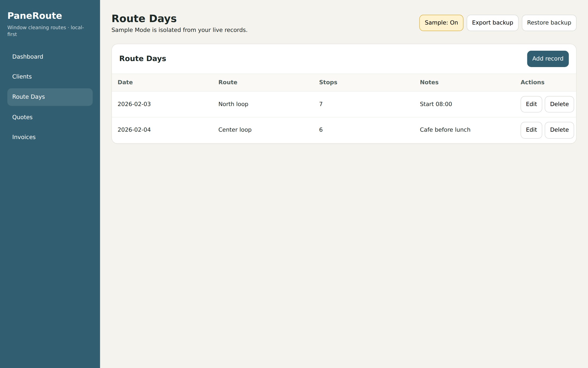Click the Sample Mode isolation message
588x368 pixels.
point(179,30)
